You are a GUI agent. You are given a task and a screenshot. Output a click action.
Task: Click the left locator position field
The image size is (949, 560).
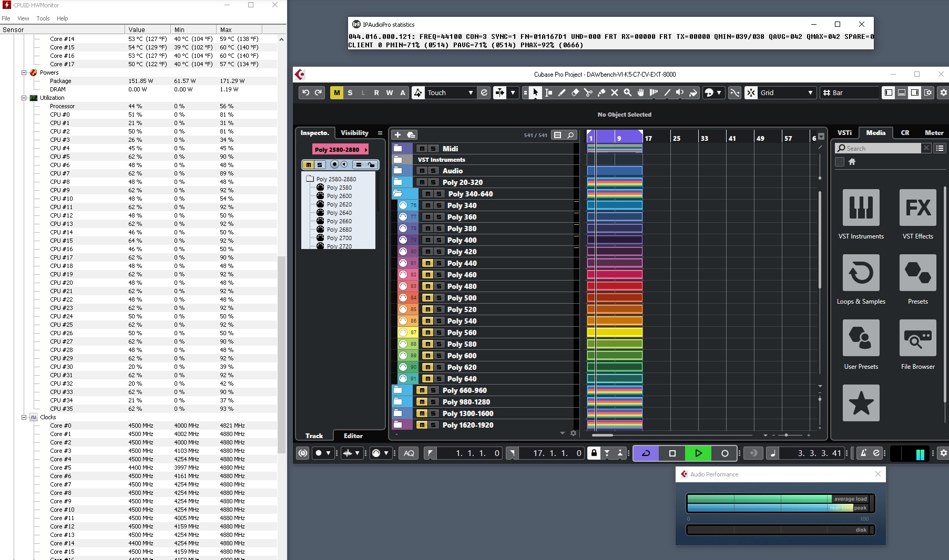tap(471, 453)
